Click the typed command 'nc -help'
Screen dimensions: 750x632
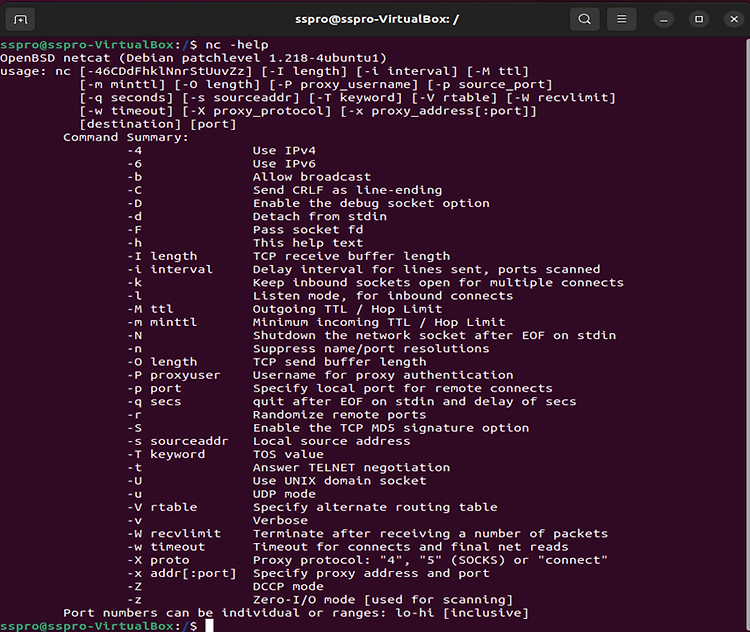(x=237, y=45)
